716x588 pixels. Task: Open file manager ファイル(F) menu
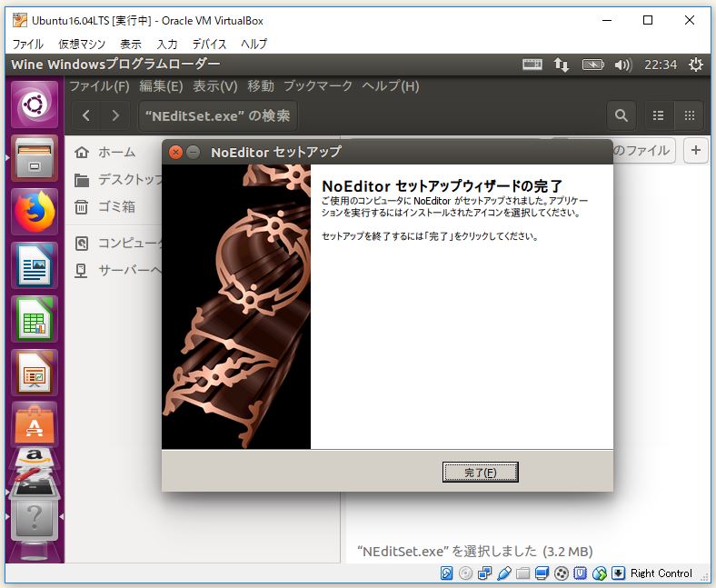tap(99, 86)
